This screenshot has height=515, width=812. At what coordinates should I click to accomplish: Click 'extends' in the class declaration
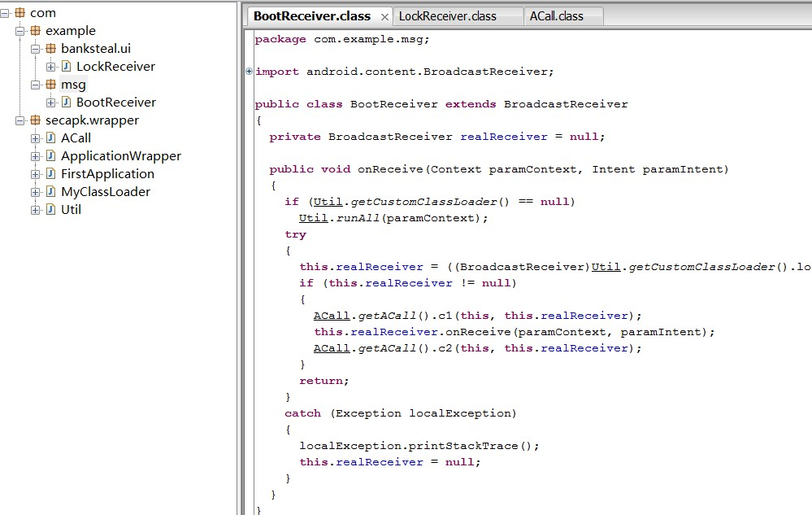(x=471, y=104)
